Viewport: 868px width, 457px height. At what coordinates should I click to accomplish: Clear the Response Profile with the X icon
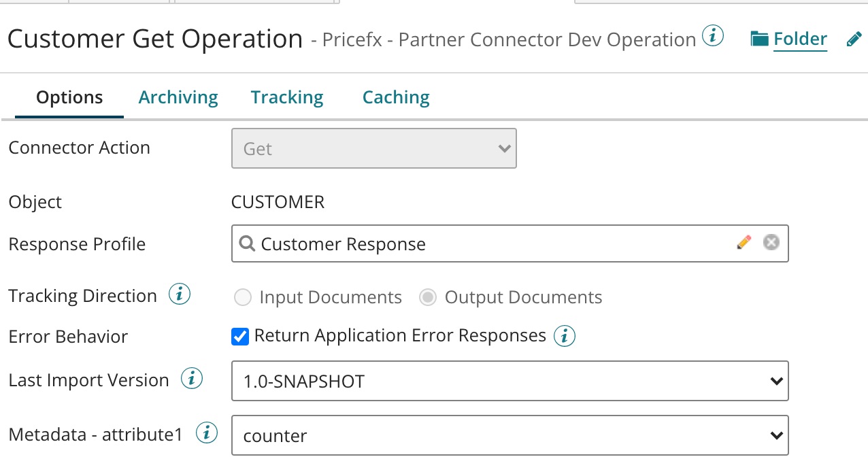tap(771, 242)
